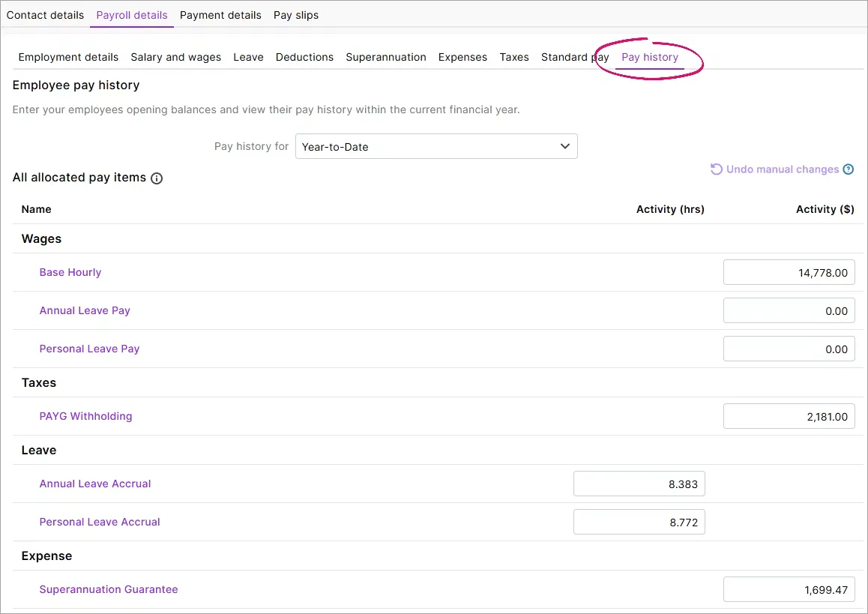Screen dimensions: 868x614
Task: Click the Annual Leave Pay amount field
Action: click(x=789, y=310)
